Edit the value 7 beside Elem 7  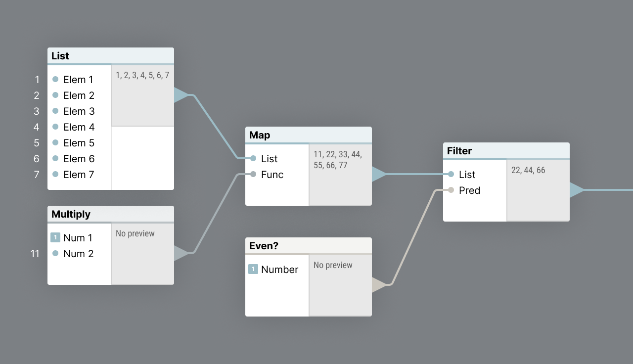tap(37, 175)
